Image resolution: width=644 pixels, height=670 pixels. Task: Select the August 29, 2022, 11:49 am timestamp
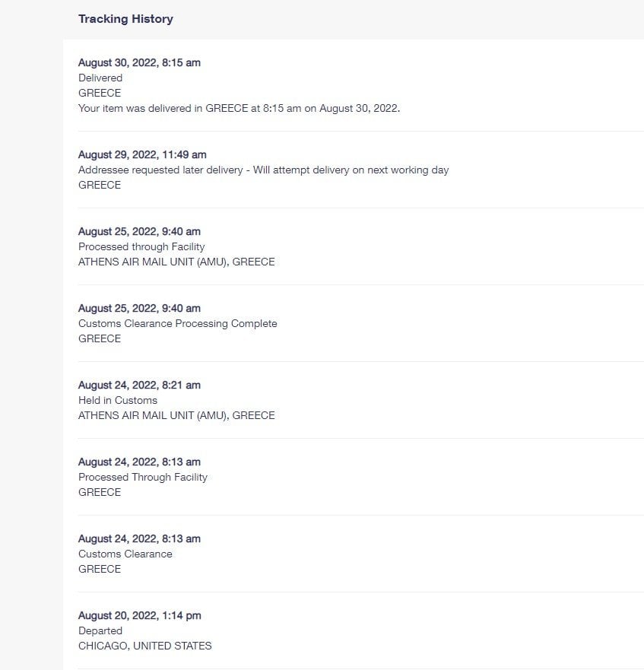(142, 154)
